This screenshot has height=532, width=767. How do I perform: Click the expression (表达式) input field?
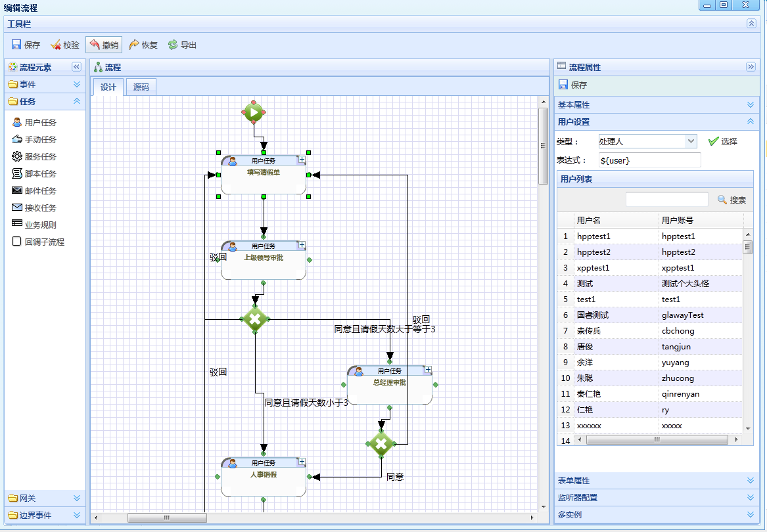click(649, 160)
